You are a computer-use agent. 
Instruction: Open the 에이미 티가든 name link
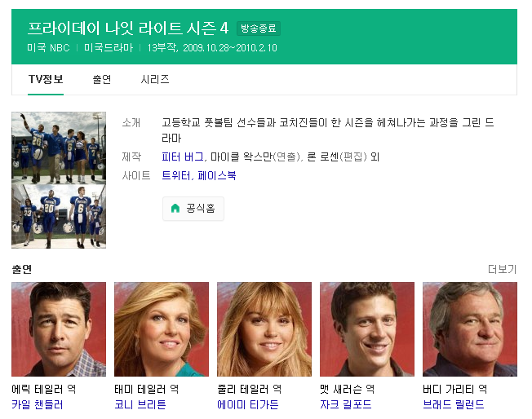(x=248, y=404)
